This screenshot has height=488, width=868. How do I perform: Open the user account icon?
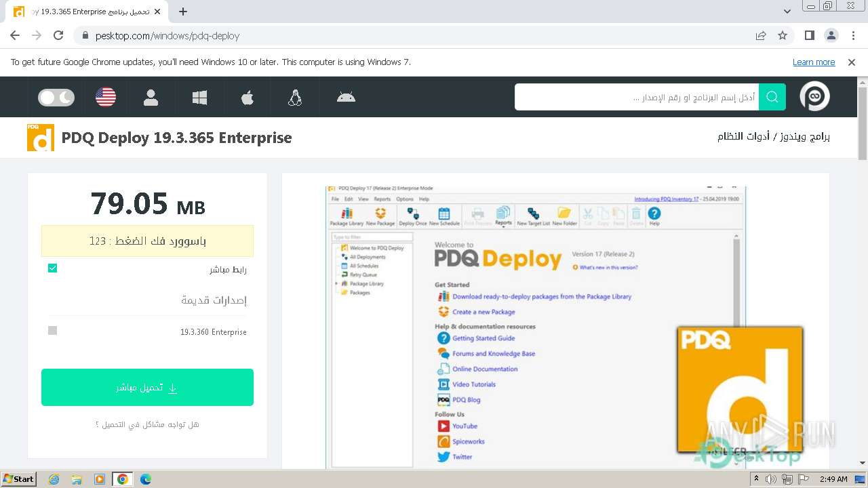pyautogui.click(x=151, y=98)
